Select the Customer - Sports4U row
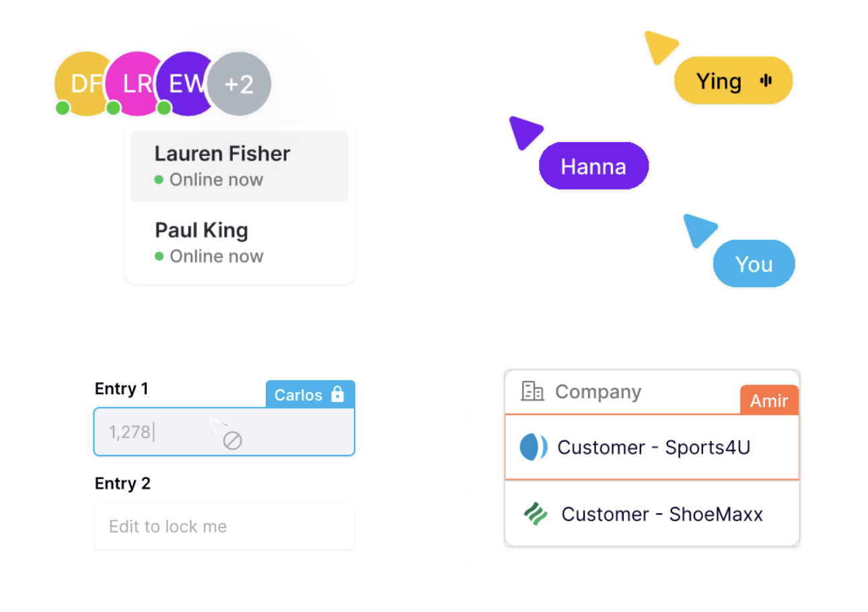 651,447
